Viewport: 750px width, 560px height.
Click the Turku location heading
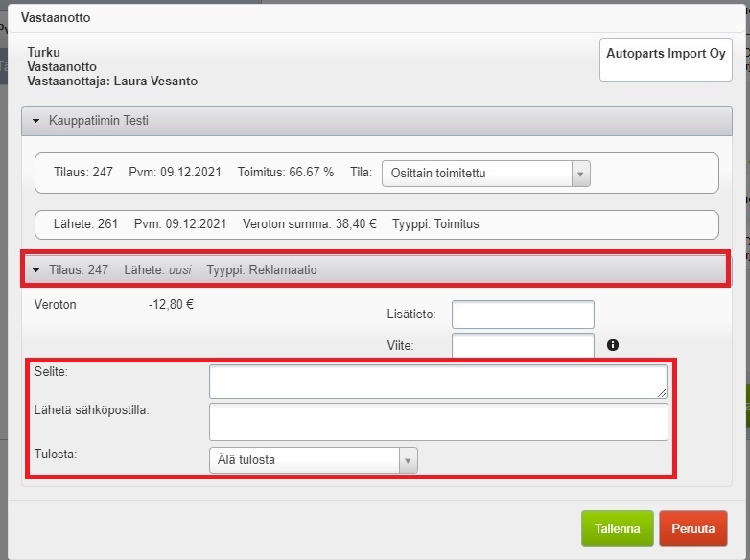click(x=44, y=53)
